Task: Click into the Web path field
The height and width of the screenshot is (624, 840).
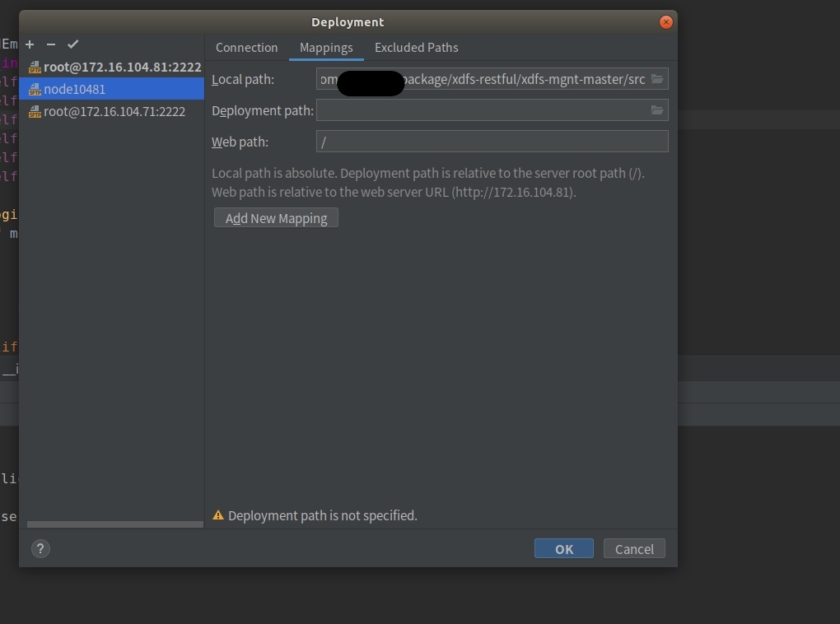Action: (x=492, y=142)
